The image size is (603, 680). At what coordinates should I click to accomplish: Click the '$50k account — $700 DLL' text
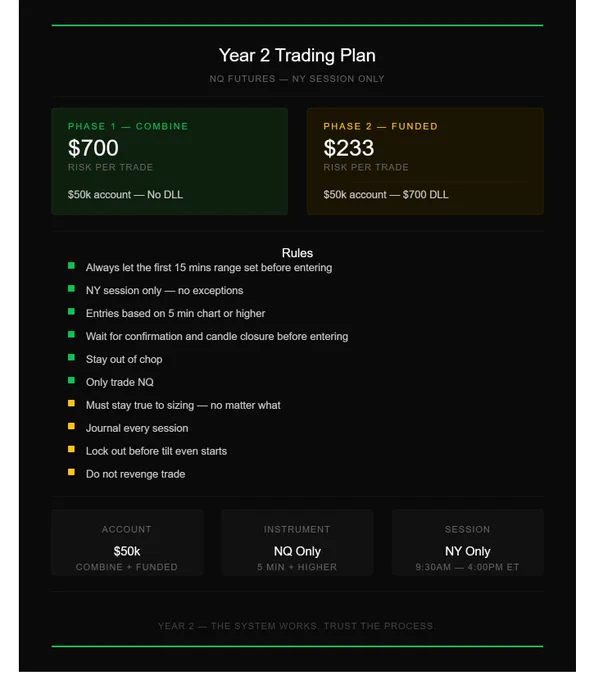click(x=386, y=195)
